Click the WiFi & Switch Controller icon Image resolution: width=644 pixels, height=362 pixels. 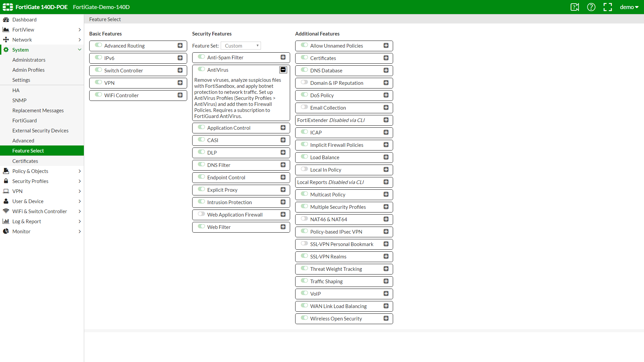click(x=6, y=212)
